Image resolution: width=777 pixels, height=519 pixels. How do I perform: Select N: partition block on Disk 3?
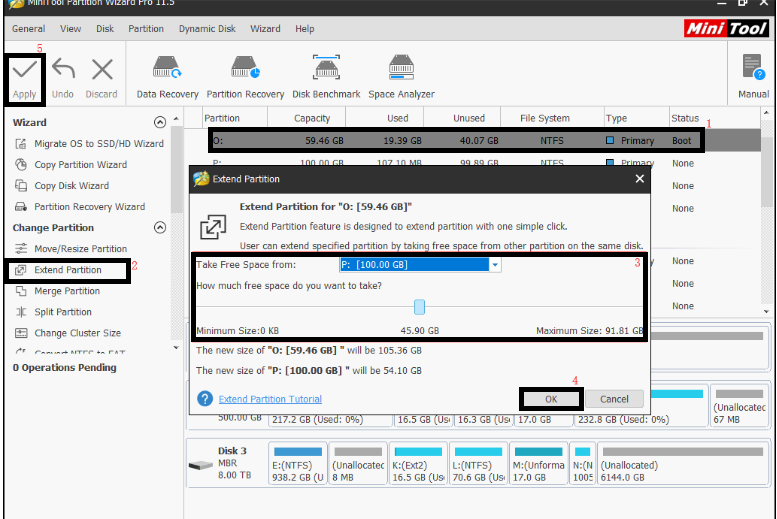click(x=582, y=463)
